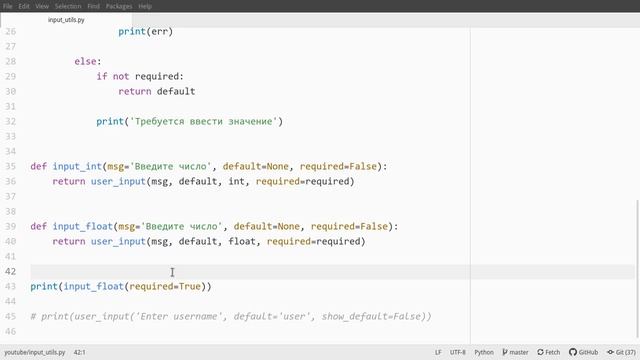Click line number 45 in gutter

pos(11,316)
